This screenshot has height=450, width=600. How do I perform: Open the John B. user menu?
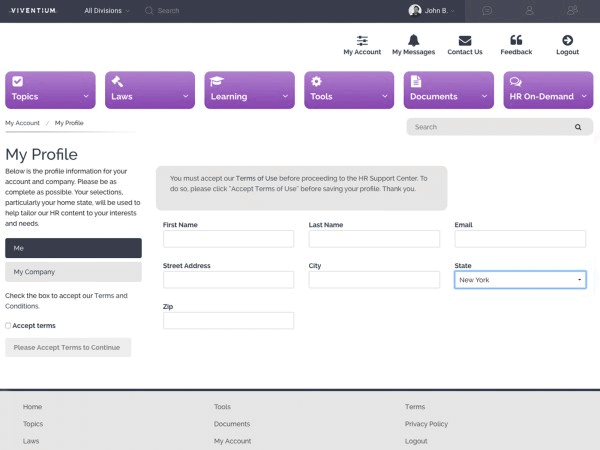pyautogui.click(x=432, y=10)
